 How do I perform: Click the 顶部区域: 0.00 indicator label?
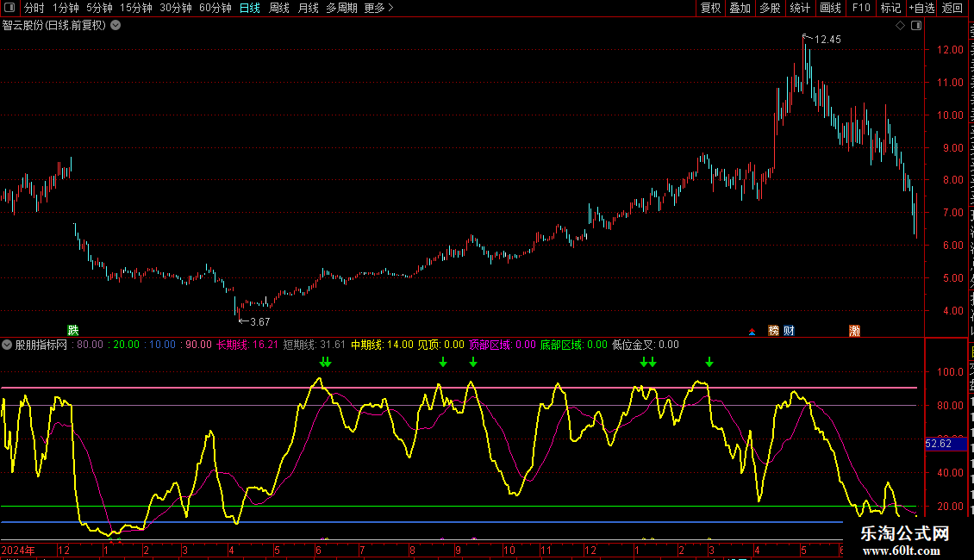tap(502, 345)
